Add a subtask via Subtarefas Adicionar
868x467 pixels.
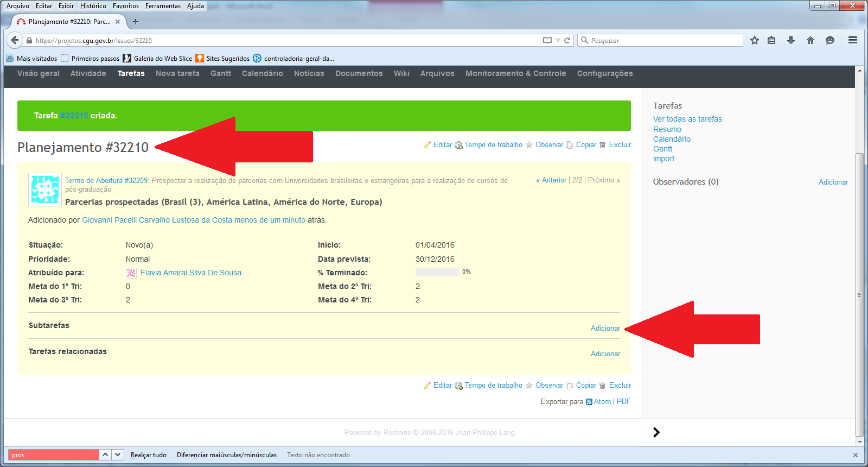pyautogui.click(x=605, y=329)
